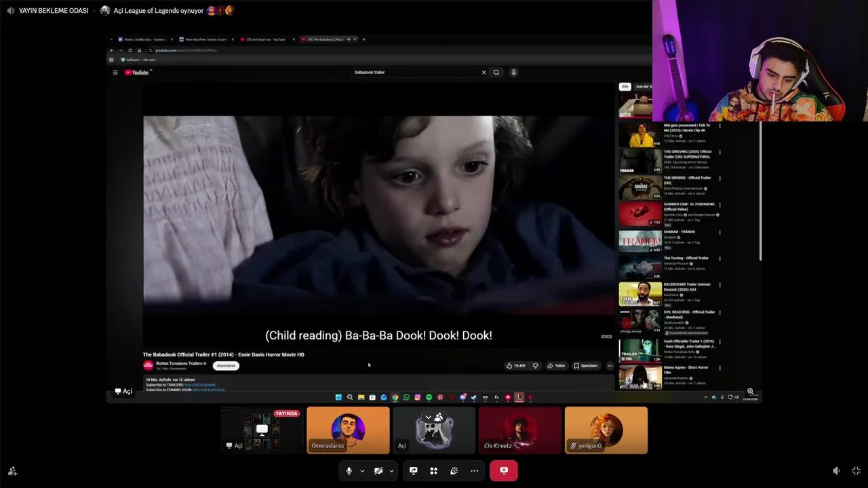Collapse participant tiles with chevron

click(428, 418)
